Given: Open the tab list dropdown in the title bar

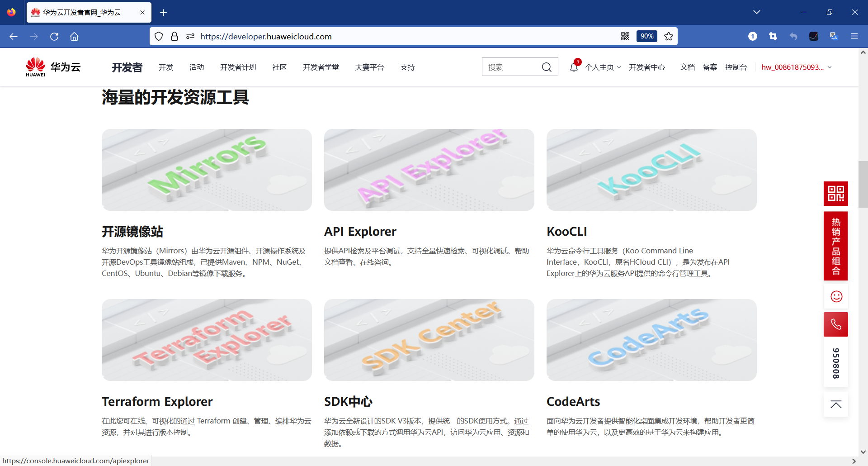Looking at the screenshot, I should (757, 12).
